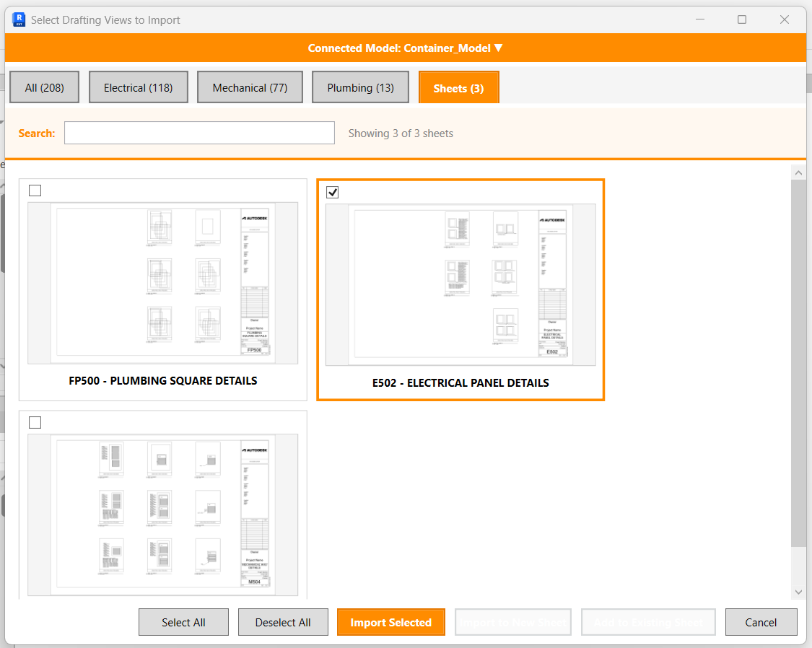
Task: Open the Electrical (118) tab
Action: coord(138,87)
